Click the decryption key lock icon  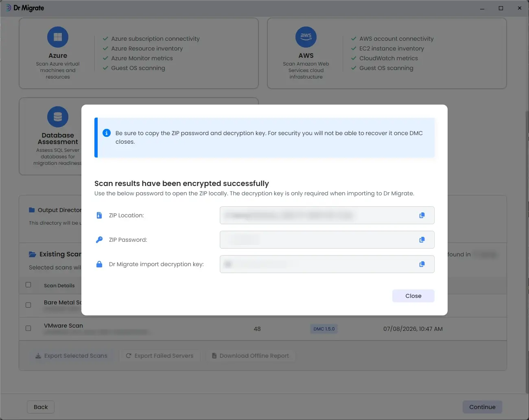click(x=99, y=264)
